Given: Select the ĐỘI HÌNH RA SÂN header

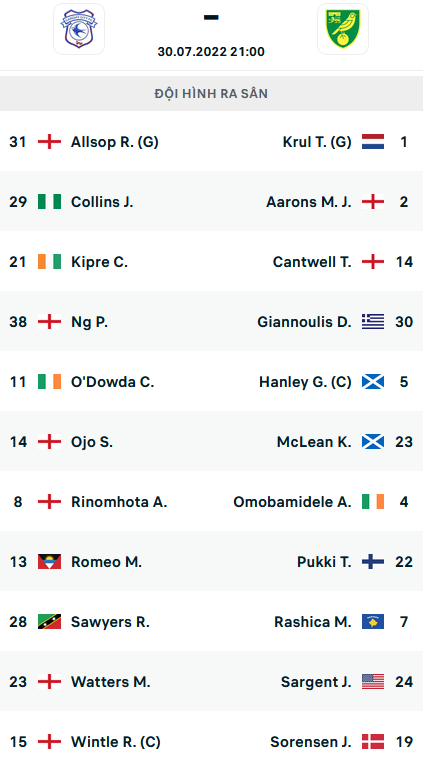Looking at the screenshot, I should pyautogui.click(x=211, y=93).
